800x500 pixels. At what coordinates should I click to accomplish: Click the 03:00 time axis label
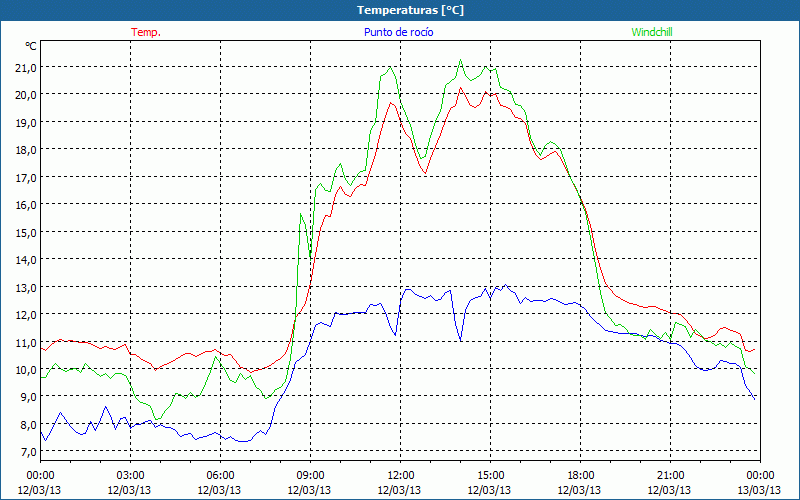pyautogui.click(x=130, y=476)
